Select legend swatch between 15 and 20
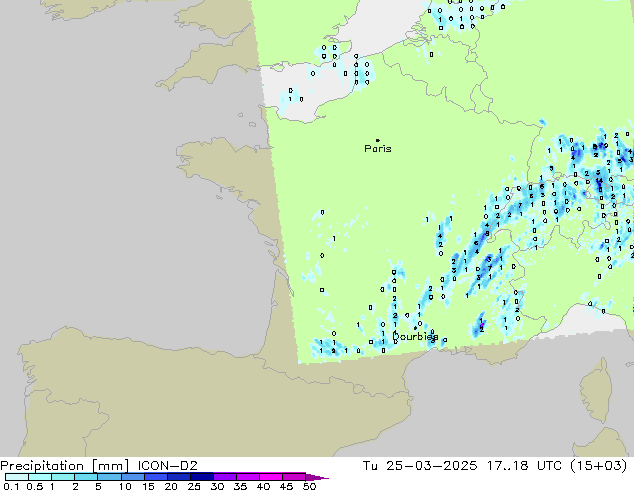634x490 pixels. click(x=156, y=477)
